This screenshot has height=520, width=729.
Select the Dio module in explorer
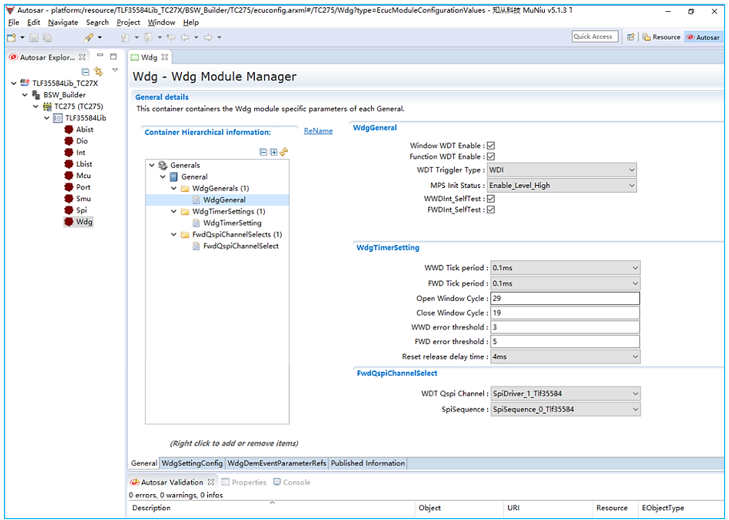point(76,141)
